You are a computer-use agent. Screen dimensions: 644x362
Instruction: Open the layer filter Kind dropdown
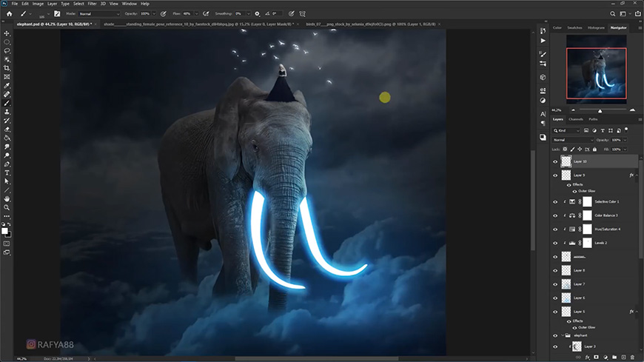566,131
